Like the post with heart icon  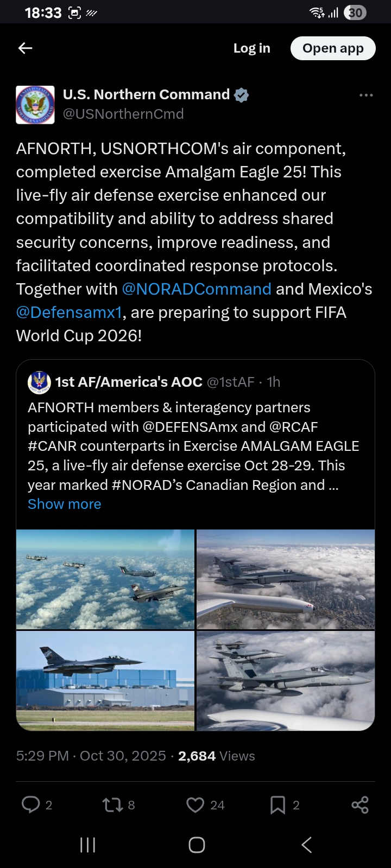[195, 805]
